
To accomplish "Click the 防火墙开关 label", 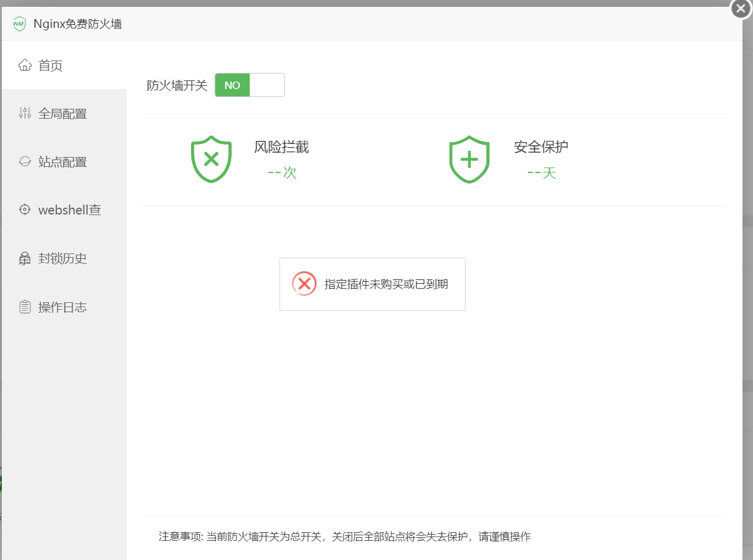I will 177,85.
